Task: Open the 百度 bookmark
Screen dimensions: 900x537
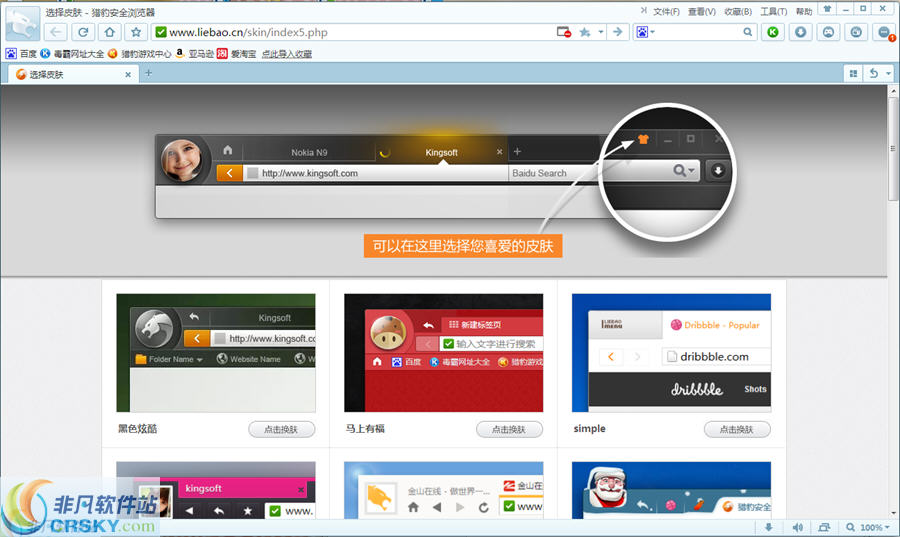Action: point(21,53)
